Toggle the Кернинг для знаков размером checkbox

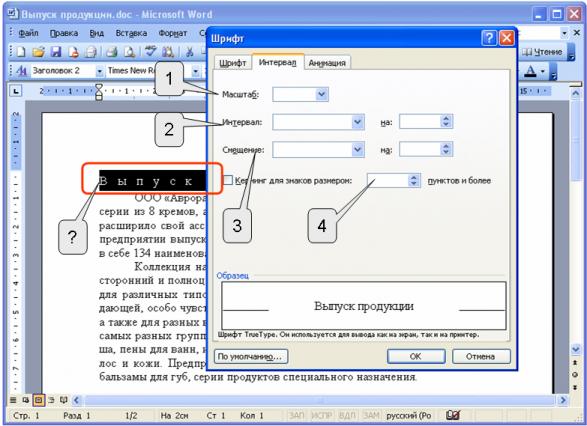point(228,180)
